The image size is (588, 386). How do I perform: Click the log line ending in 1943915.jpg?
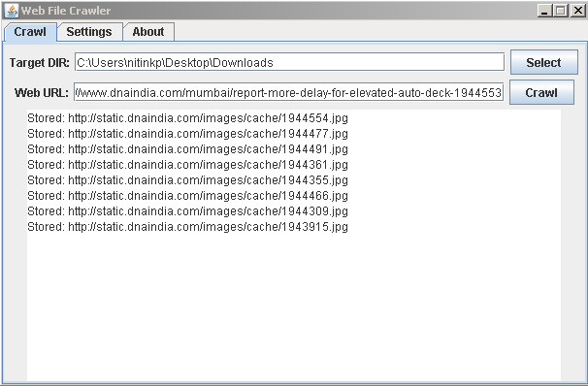click(x=187, y=227)
